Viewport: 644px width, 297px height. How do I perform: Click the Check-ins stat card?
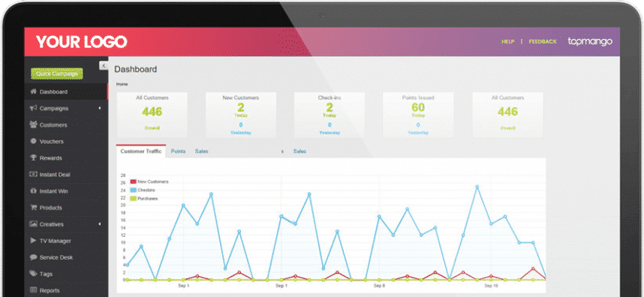tap(330, 115)
